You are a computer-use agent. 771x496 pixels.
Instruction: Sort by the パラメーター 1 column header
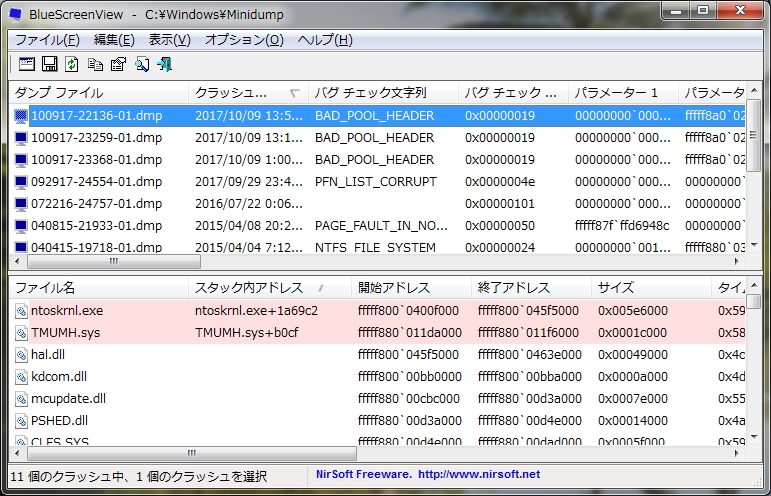coord(623,93)
